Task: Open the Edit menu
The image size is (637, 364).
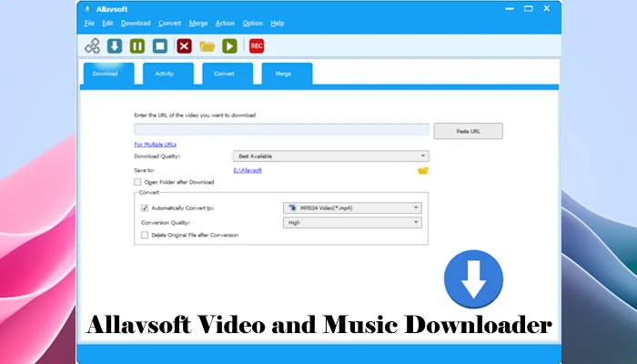Action: (107, 23)
